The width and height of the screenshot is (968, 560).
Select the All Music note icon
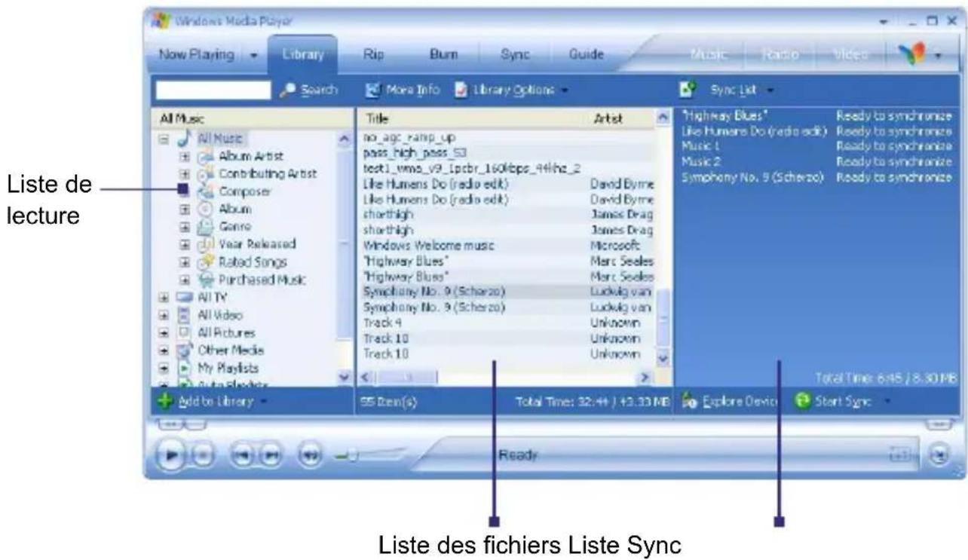pyautogui.click(x=183, y=139)
